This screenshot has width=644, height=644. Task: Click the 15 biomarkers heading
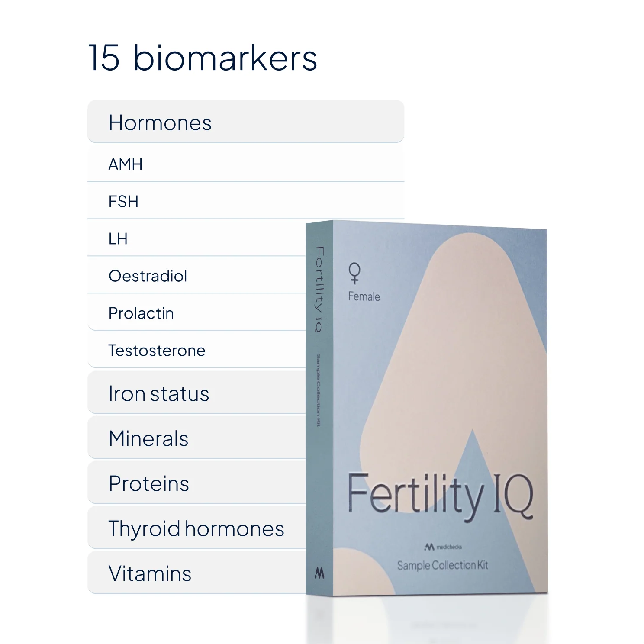pyautogui.click(x=203, y=58)
